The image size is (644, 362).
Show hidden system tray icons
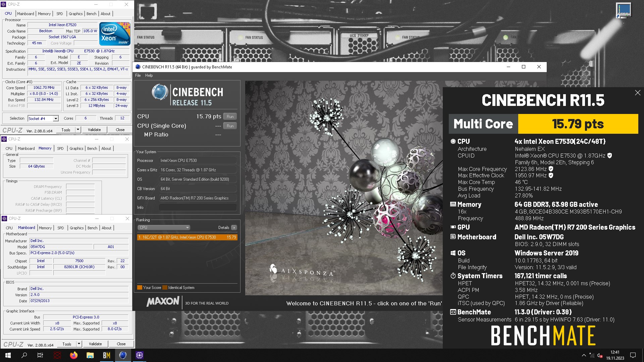pyautogui.click(x=584, y=355)
